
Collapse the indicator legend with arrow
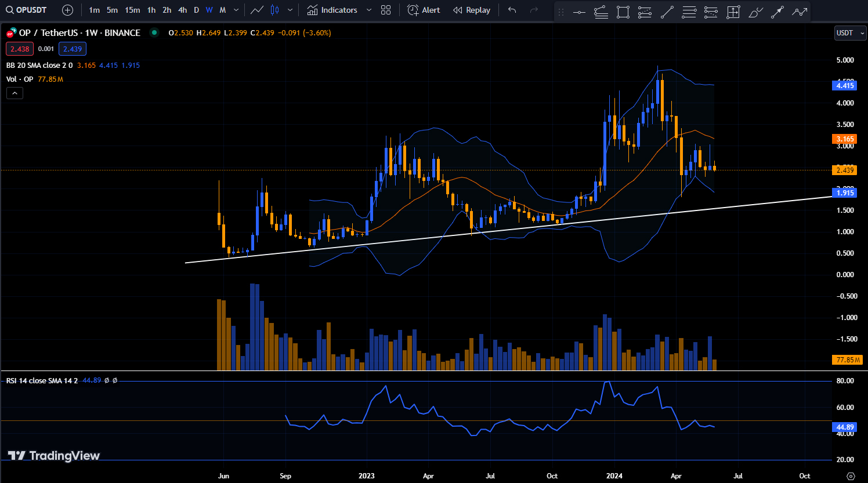point(15,93)
